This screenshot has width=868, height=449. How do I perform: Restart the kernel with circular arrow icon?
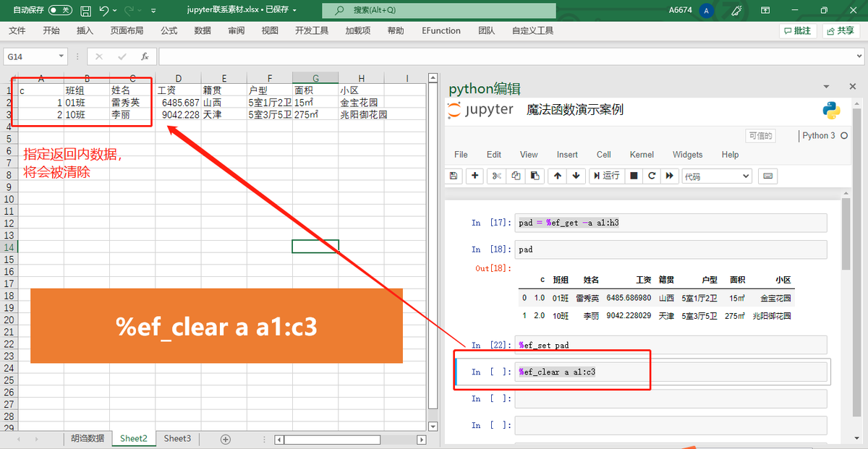coord(652,176)
